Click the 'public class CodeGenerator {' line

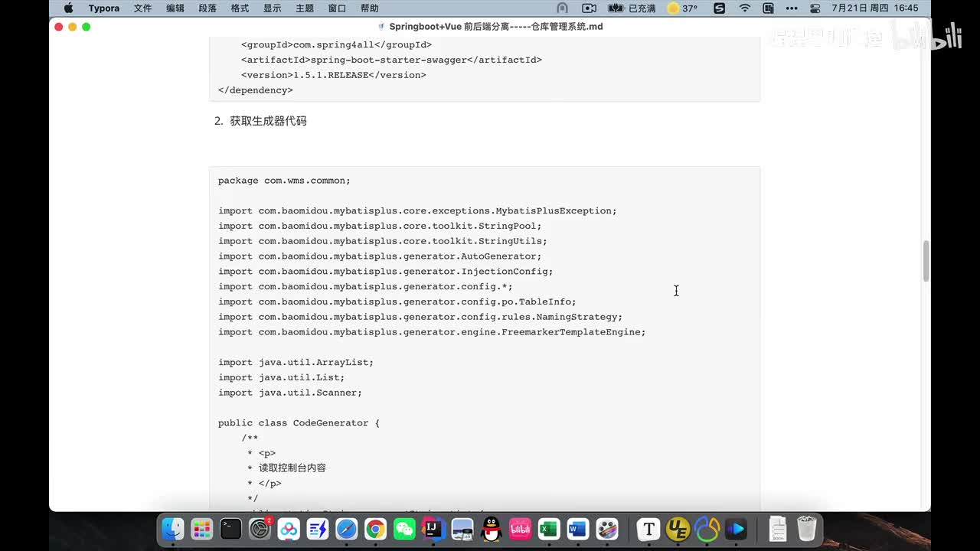(299, 422)
